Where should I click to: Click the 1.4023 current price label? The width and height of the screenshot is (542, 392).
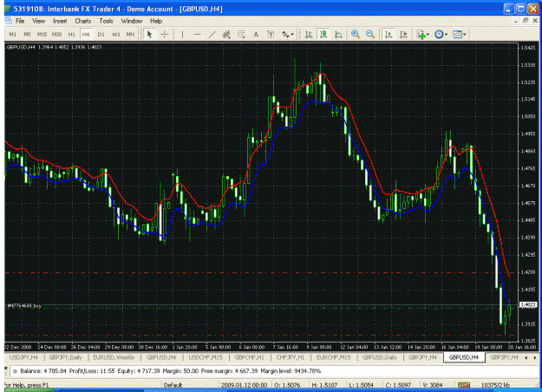[528, 305]
